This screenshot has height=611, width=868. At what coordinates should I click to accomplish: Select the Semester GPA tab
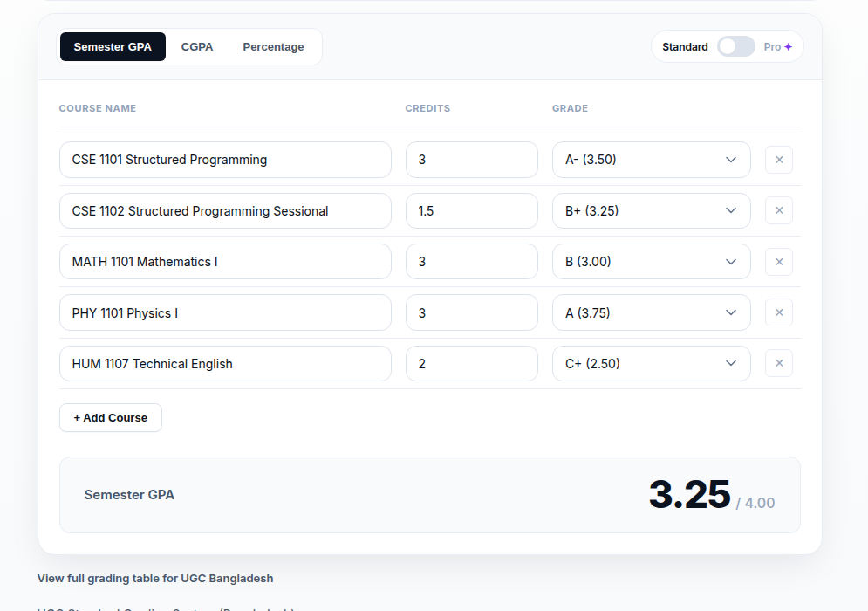[x=113, y=46]
